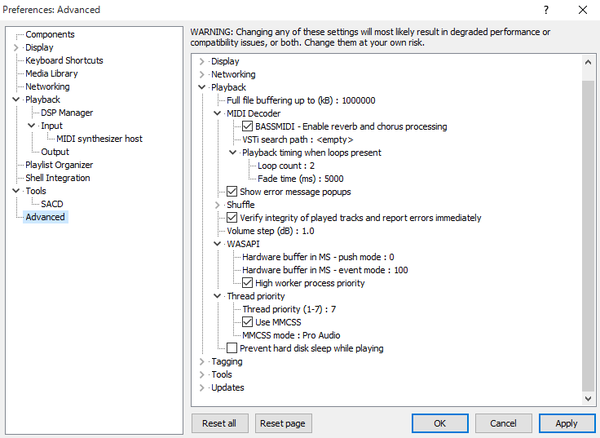Select the SACD page under Tools
The height and width of the screenshot is (438, 600).
coord(52,204)
